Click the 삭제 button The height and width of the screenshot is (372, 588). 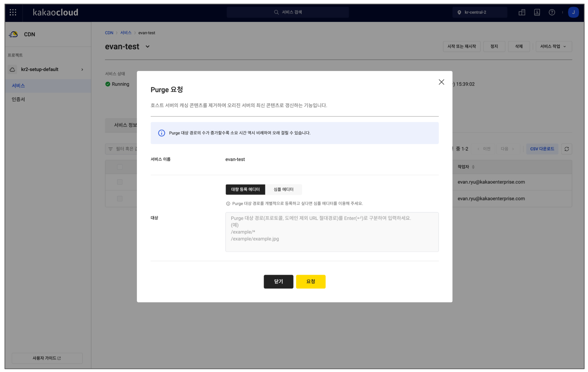pos(519,46)
